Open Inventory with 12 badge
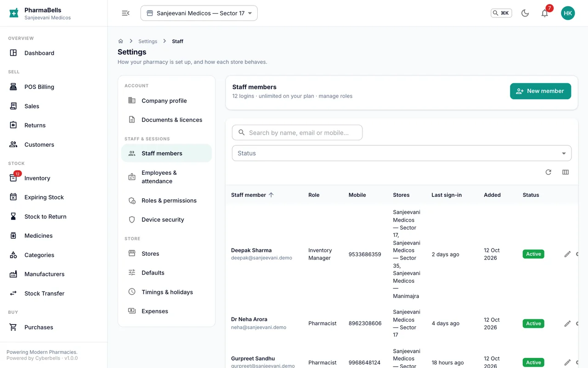Viewport: 588px width, 368px height. [x=54, y=178]
